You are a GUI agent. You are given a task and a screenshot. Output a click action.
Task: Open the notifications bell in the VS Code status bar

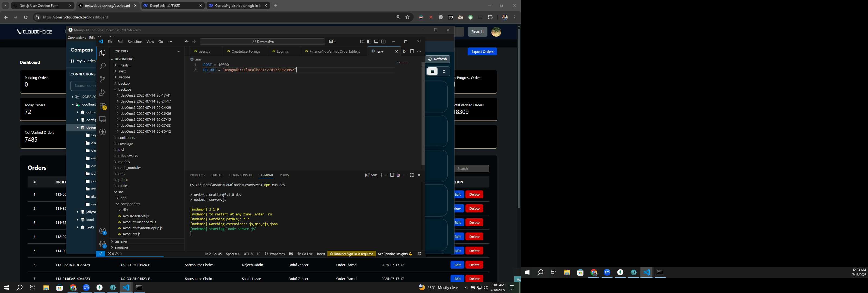coord(419,254)
